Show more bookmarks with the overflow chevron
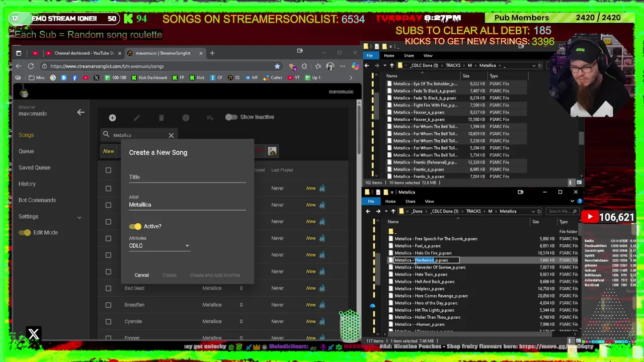This screenshot has width=644, height=362. coord(351,77)
